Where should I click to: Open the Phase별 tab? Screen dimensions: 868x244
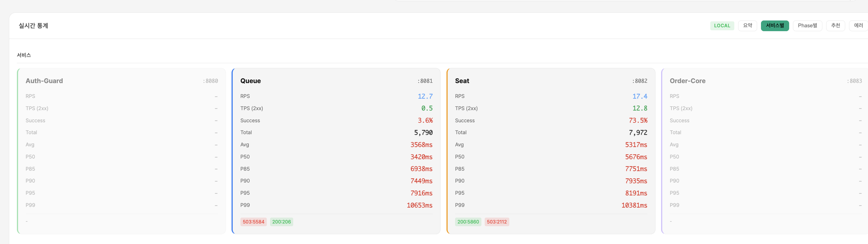(x=807, y=26)
